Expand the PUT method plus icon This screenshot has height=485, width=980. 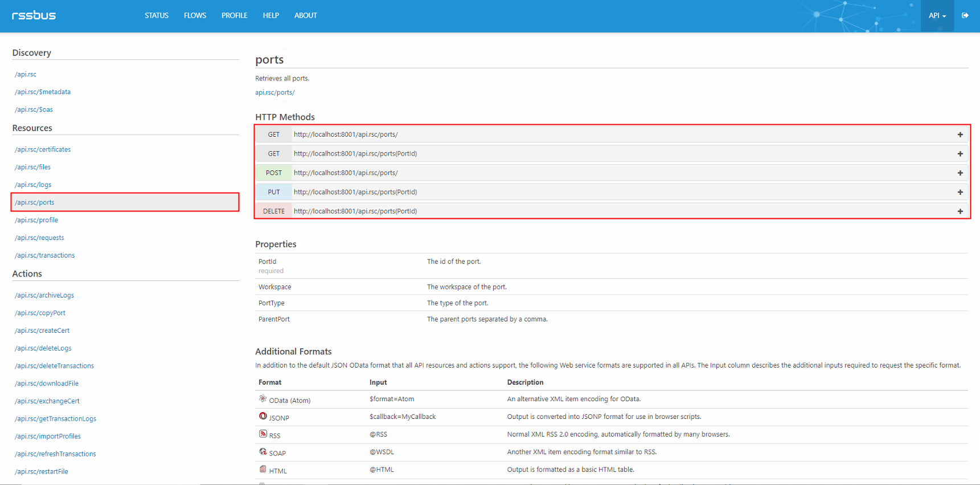960,192
